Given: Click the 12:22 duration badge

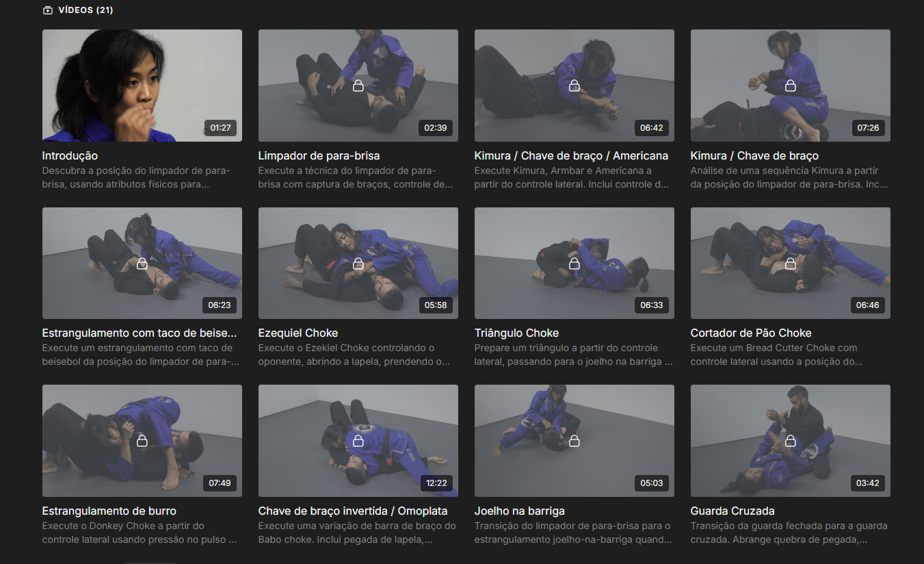Looking at the screenshot, I should coord(436,483).
